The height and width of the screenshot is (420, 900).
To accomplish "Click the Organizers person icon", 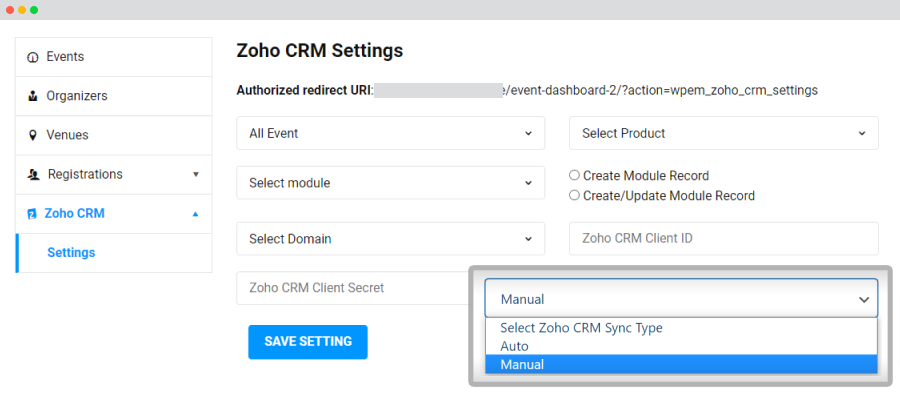I will 33,96.
